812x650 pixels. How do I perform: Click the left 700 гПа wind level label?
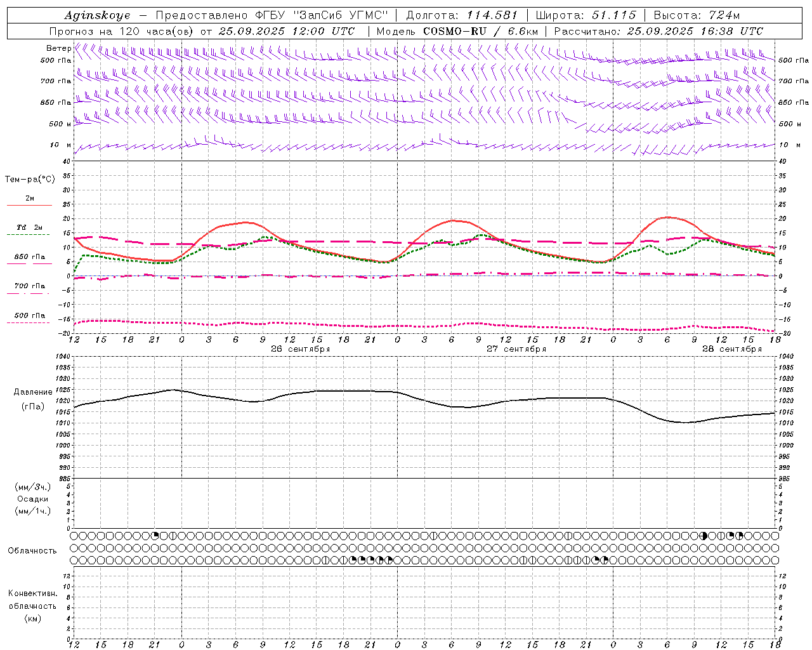click(x=56, y=81)
